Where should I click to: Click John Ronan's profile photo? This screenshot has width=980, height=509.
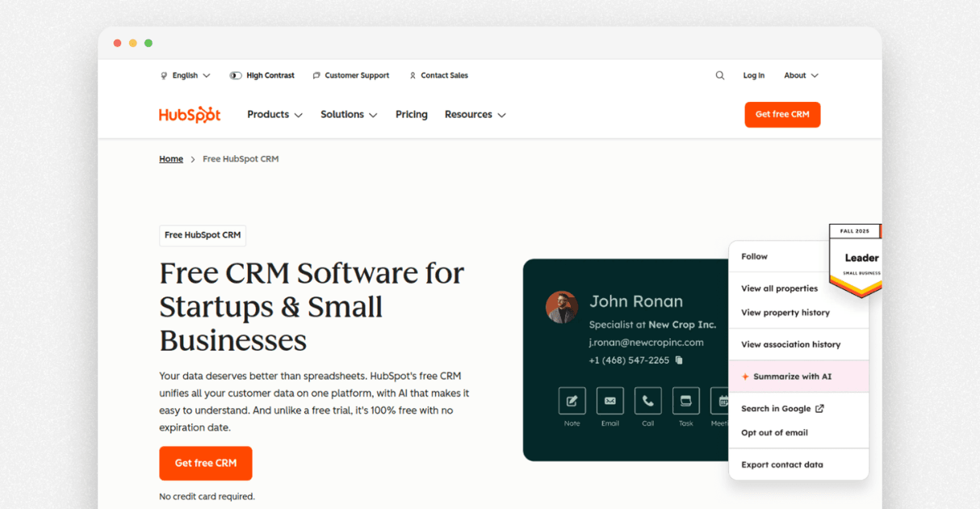click(562, 307)
